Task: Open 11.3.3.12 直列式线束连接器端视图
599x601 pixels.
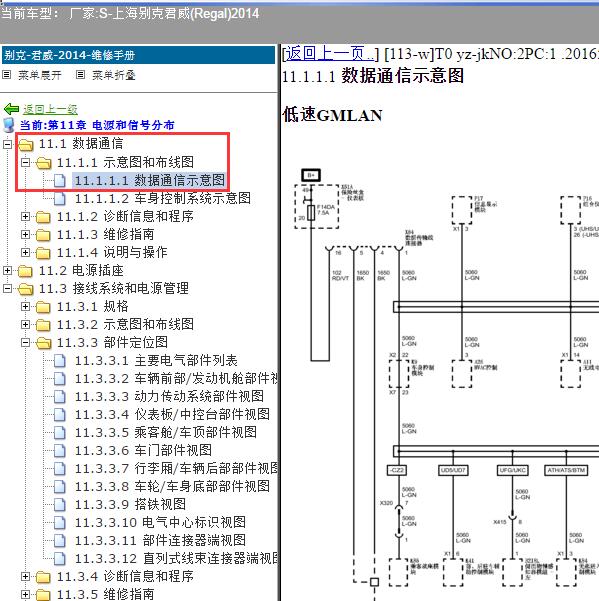Action: [176, 559]
